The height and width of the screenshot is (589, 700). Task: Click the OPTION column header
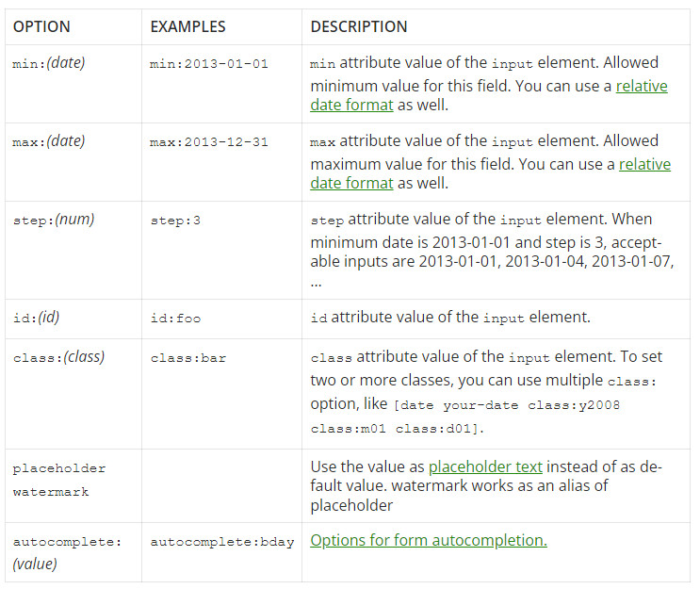tap(41, 26)
